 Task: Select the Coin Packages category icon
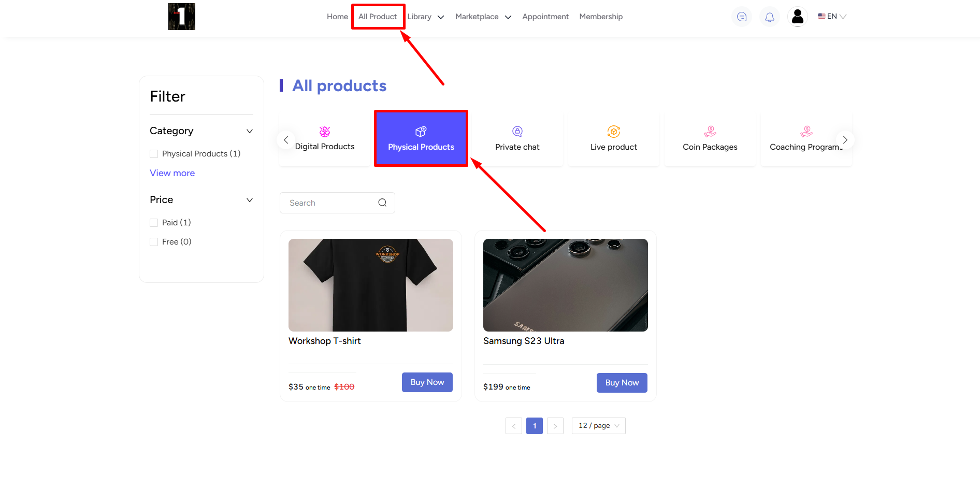[x=710, y=132]
